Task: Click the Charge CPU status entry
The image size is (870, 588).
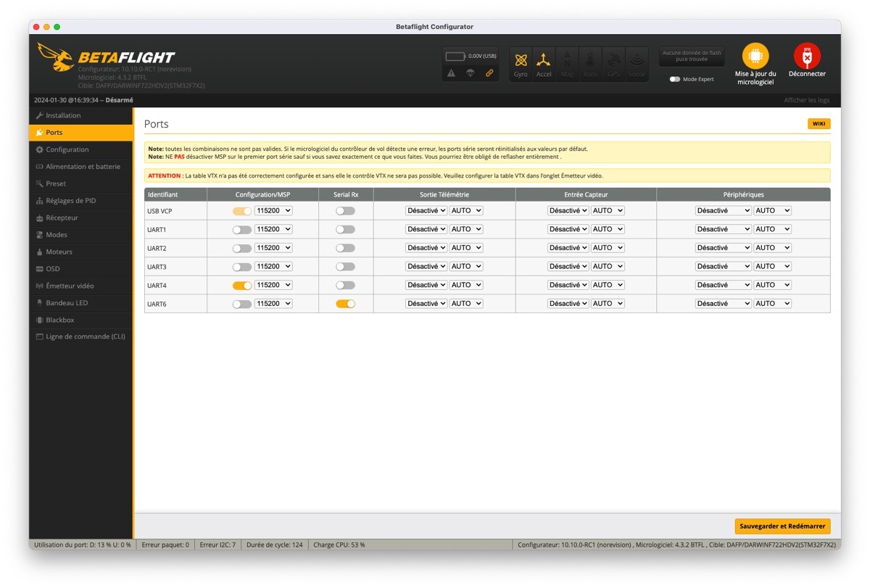Action: coord(339,544)
